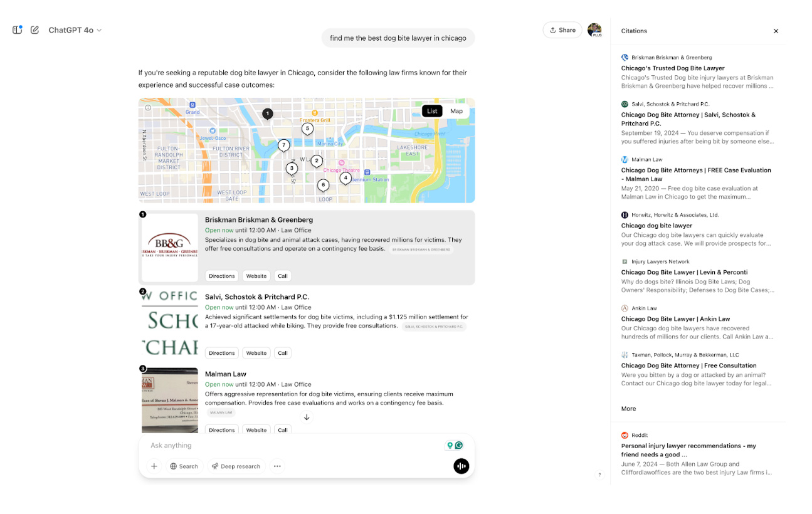Click your profile avatar
Screen dimensions: 812x514
[594, 29]
